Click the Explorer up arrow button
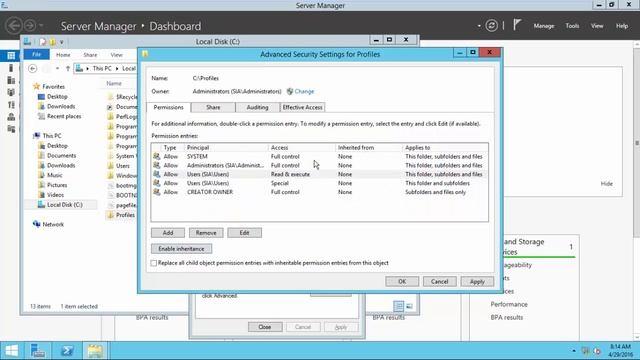Viewport: 640px width, 360px height. click(68, 69)
